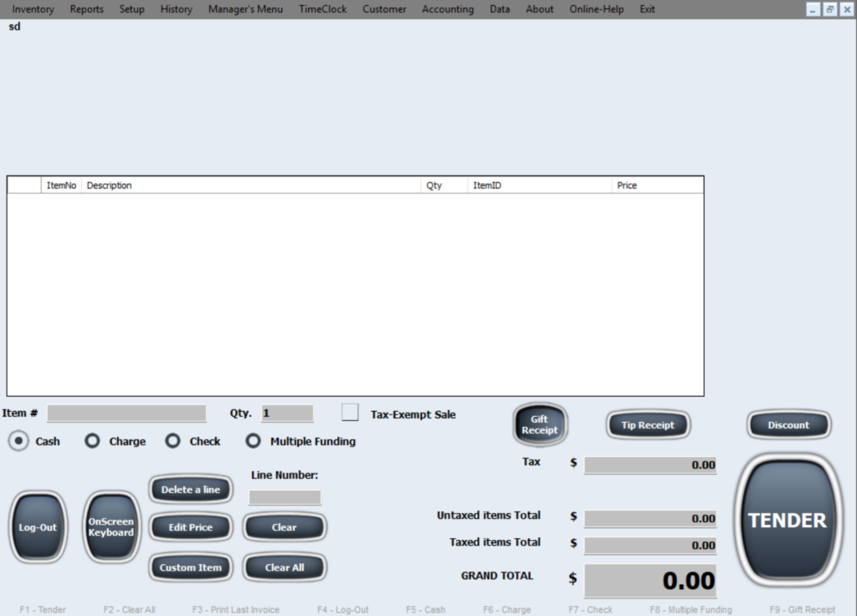Click the Gift Receipt button

540,424
